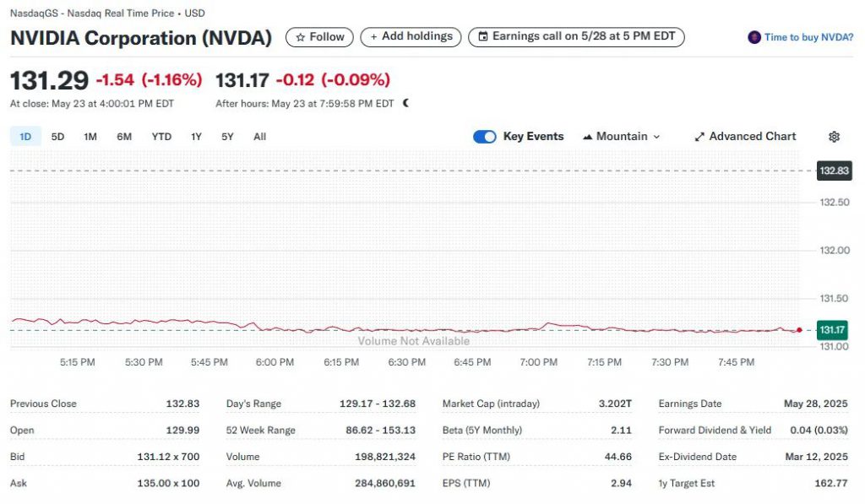Click the Forward Dividend & Yield value 0.04 (0.03%)
Screen dimensions: 865x504
819,430
